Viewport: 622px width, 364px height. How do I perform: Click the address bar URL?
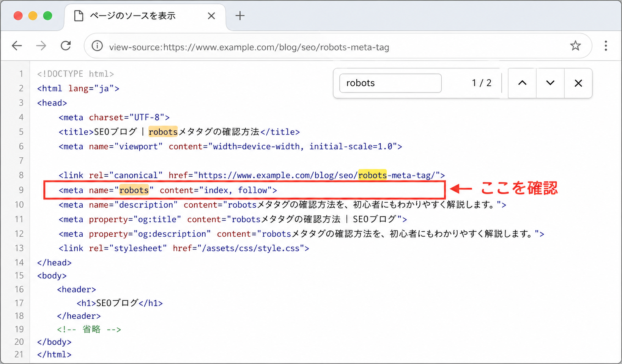click(x=249, y=47)
